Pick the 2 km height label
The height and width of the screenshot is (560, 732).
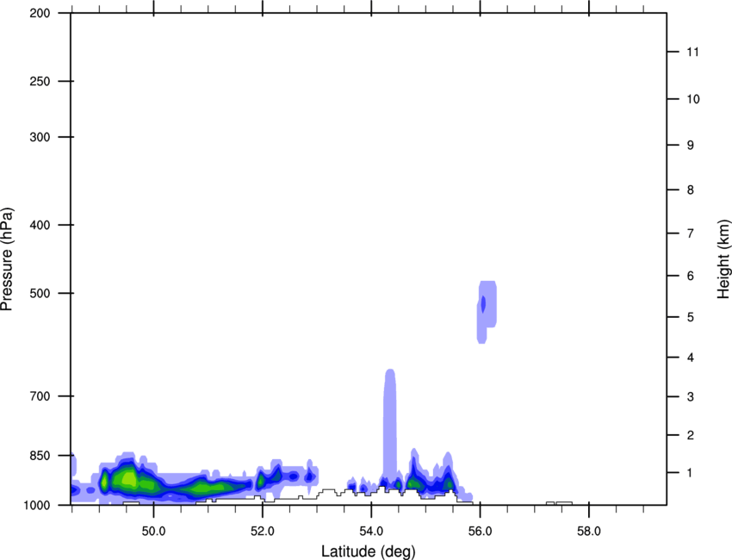tap(691, 435)
